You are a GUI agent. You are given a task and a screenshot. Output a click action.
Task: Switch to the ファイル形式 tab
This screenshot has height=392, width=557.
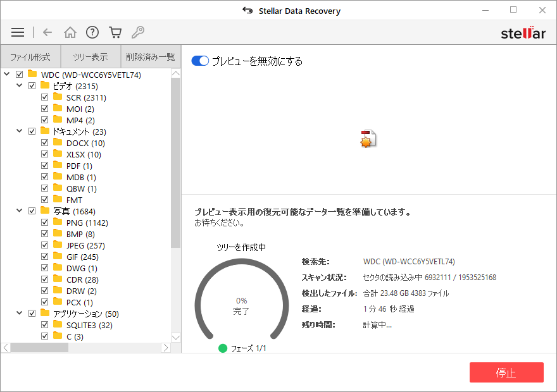30,56
